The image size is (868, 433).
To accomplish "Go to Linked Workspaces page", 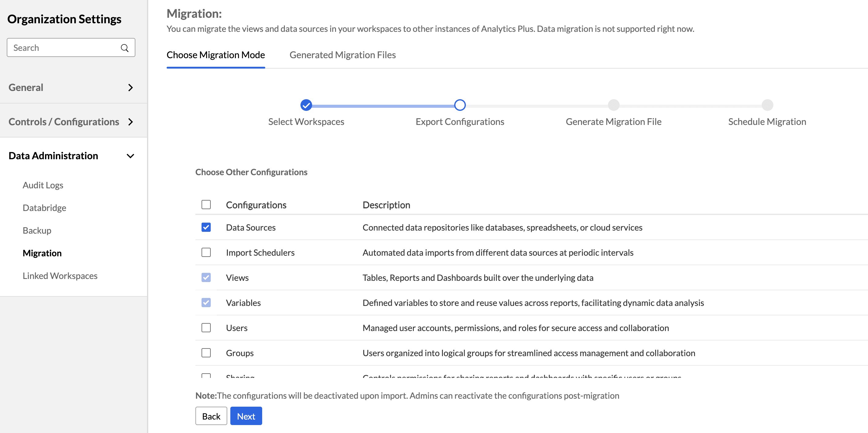I will coord(60,276).
